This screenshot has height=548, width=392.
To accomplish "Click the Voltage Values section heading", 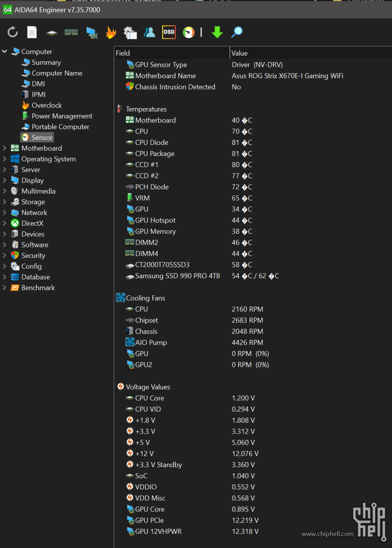I will coord(143,387).
